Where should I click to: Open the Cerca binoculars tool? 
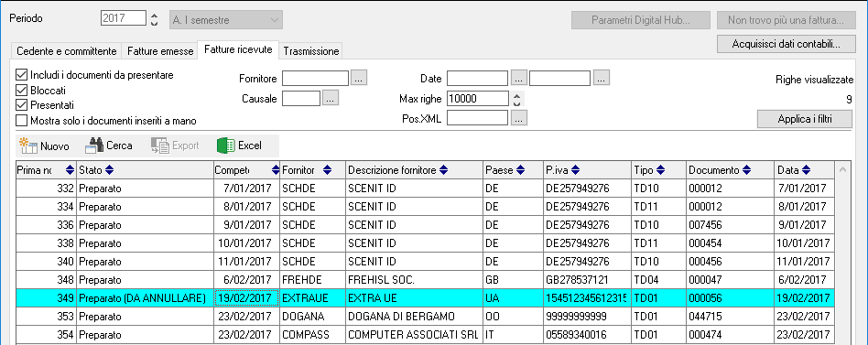point(108,146)
